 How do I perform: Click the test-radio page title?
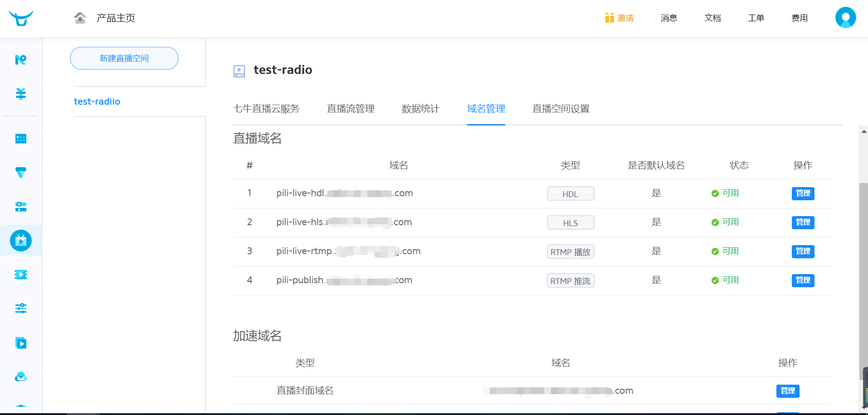283,70
